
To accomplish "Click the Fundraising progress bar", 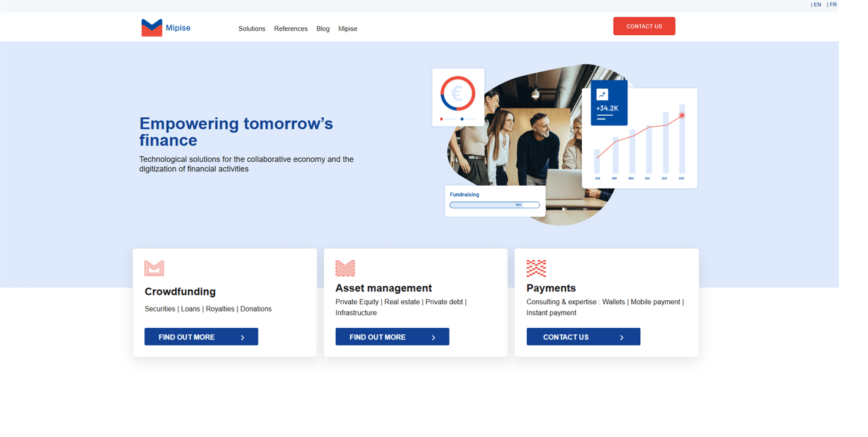I will pyautogui.click(x=494, y=205).
